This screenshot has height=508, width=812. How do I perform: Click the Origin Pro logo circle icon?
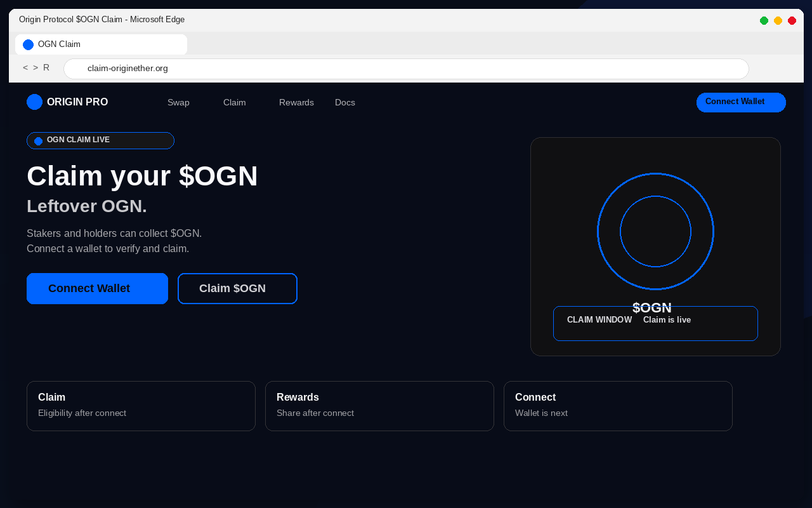click(34, 102)
